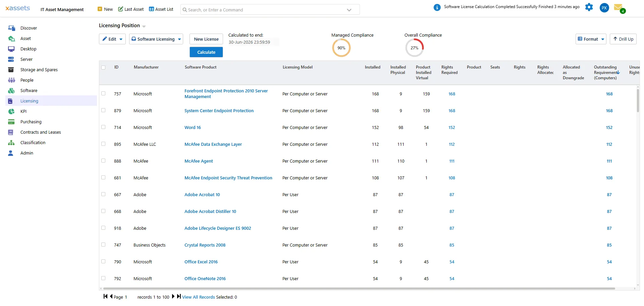The height and width of the screenshot is (306, 644).
Task: Open the Server sidebar icon
Action: click(11, 59)
